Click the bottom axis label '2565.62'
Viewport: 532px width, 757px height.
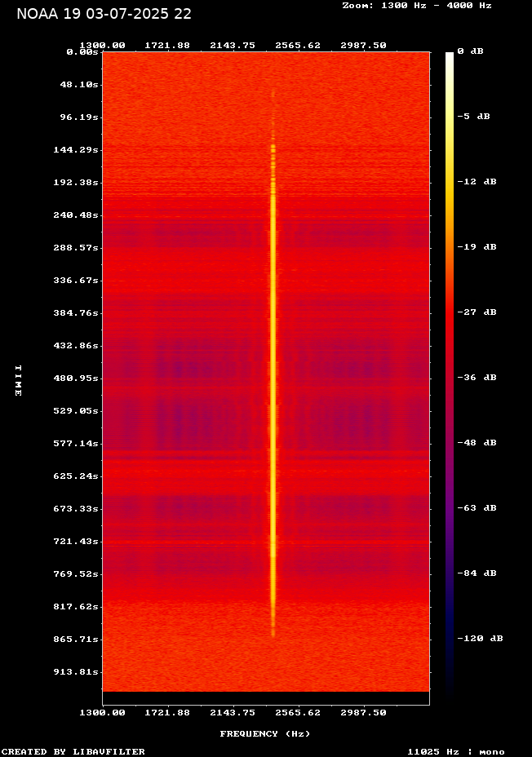pyautogui.click(x=298, y=713)
